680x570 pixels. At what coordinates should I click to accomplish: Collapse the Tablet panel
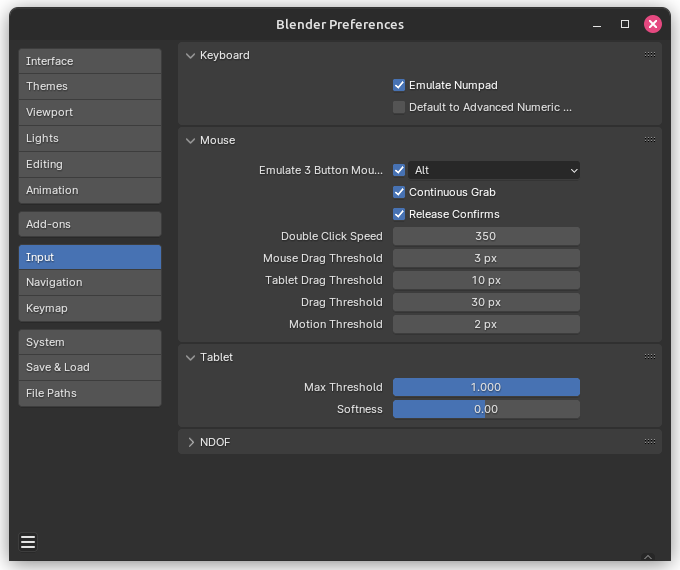click(190, 357)
